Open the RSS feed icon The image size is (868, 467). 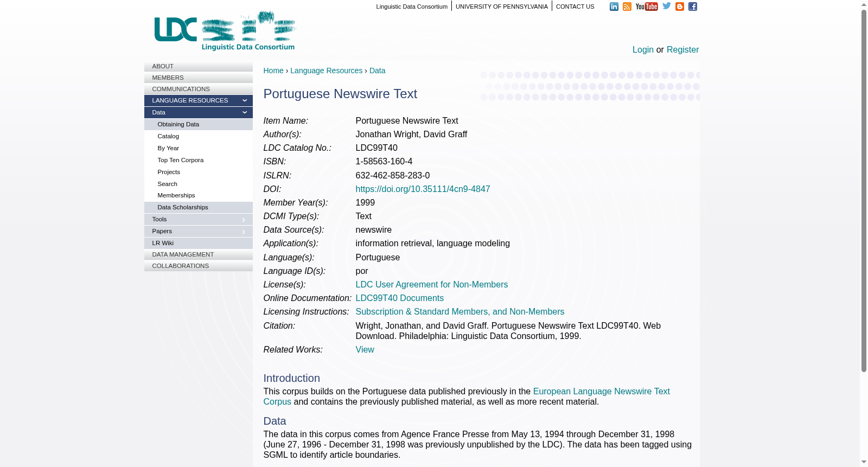[x=627, y=7]
